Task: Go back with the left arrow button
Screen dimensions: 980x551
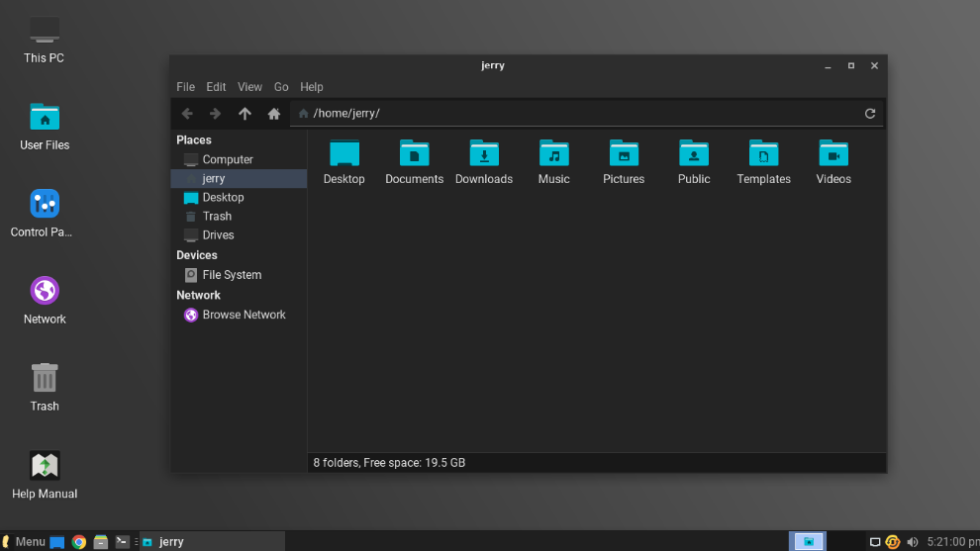Action: pyautogui.click(x=187, y=114)
